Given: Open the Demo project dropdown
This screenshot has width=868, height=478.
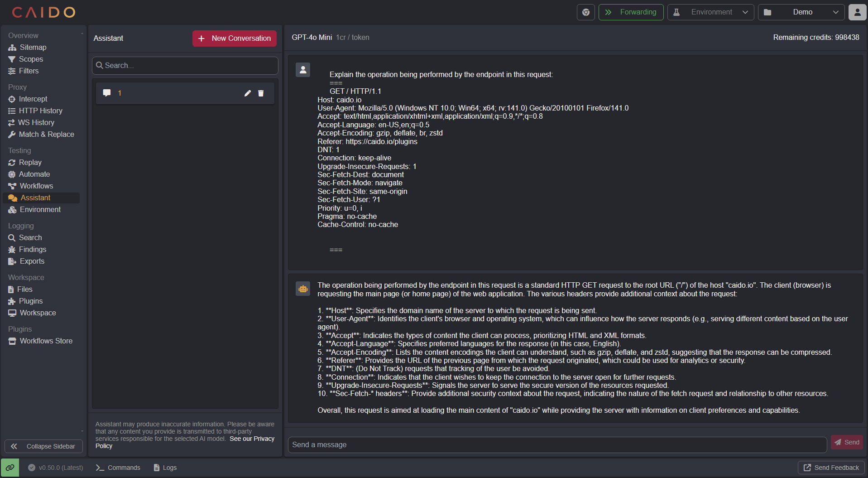Looking at the screenshot, I should (801, 12).
